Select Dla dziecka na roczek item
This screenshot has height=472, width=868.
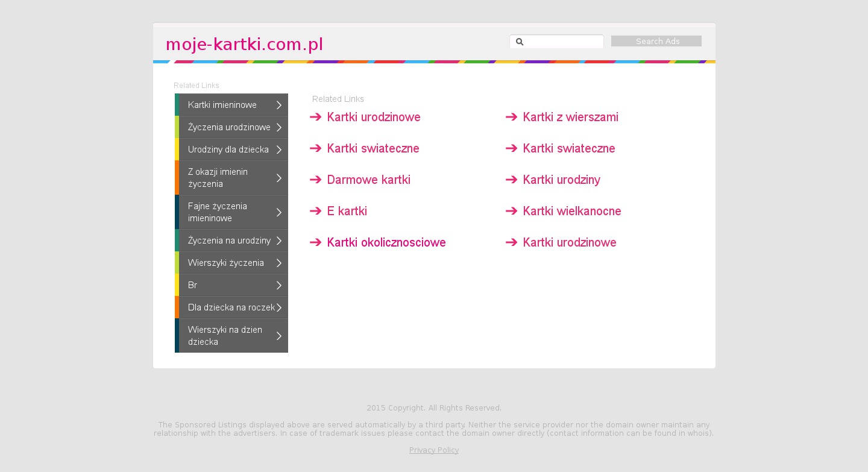click(x=231, y=307)
